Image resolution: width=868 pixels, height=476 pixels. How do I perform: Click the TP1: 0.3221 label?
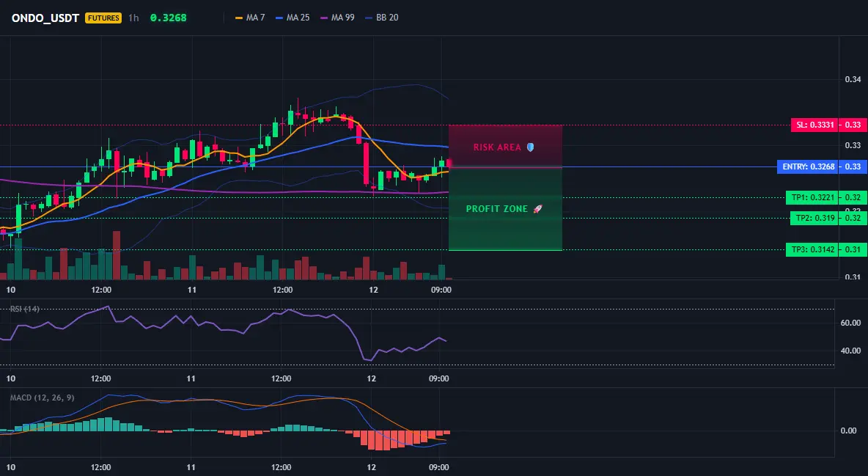click(x=812, y=197)
